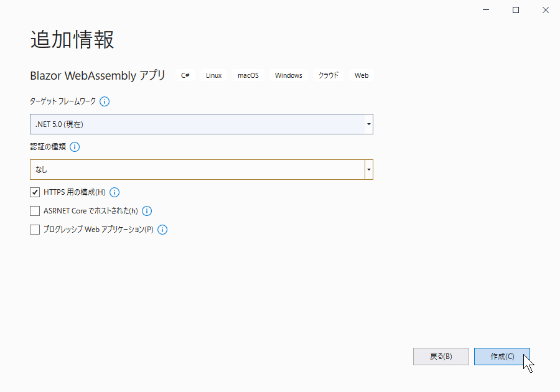
Task: Maximize the dialog window
Action: [x=516, y=10]
